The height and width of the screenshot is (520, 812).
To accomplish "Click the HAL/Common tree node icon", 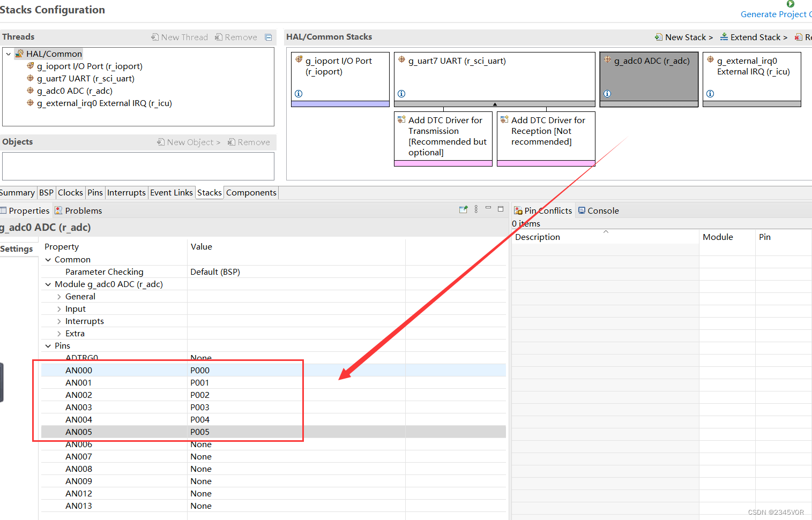I will click(x=19, y=54).
